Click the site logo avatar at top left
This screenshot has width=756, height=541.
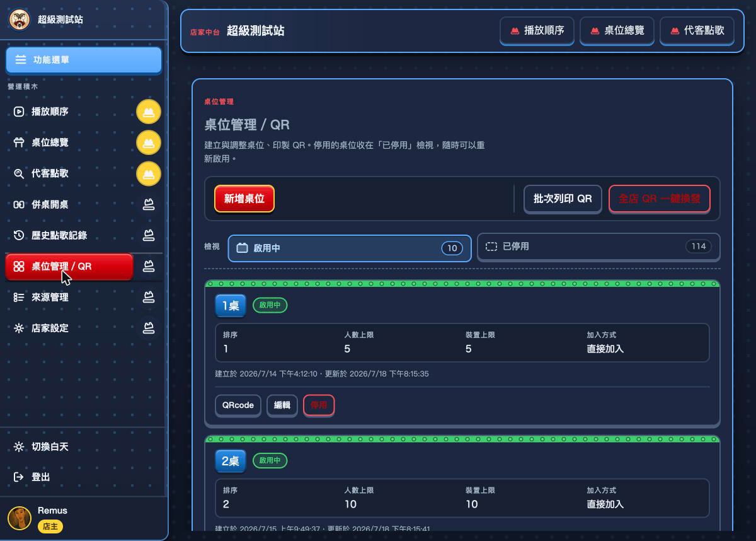click(20, 20)
